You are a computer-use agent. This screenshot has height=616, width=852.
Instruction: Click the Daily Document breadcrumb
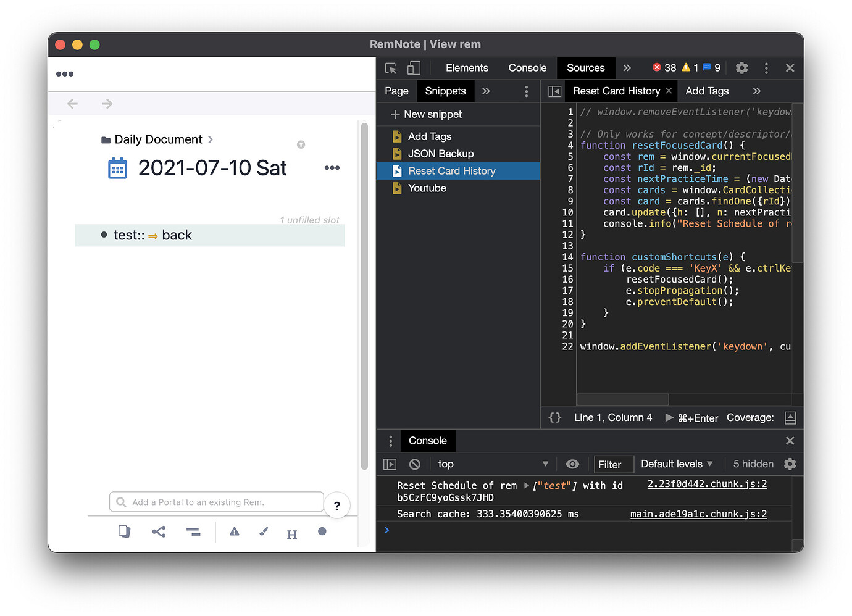click(158, 139)
